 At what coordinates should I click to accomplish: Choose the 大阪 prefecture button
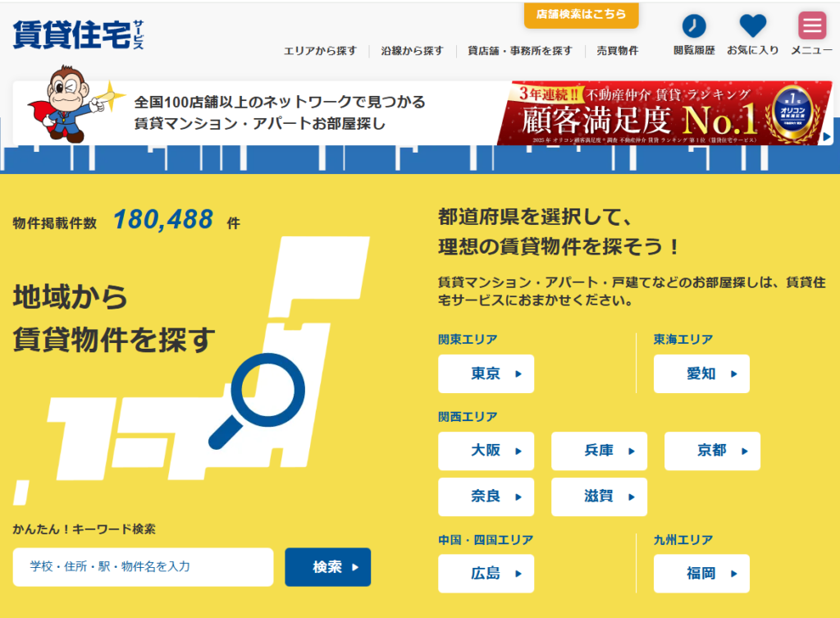(486, 451)
